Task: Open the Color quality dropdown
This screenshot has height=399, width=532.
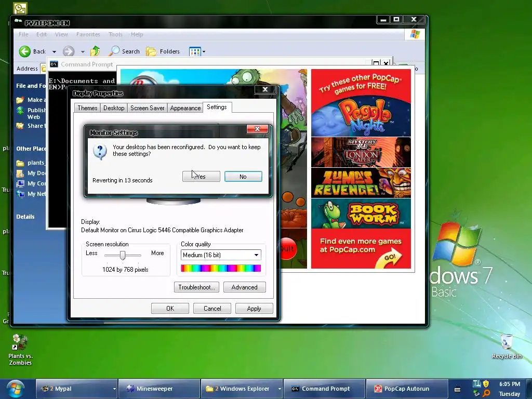Action: pyautogui.click(x=221, y=255)
